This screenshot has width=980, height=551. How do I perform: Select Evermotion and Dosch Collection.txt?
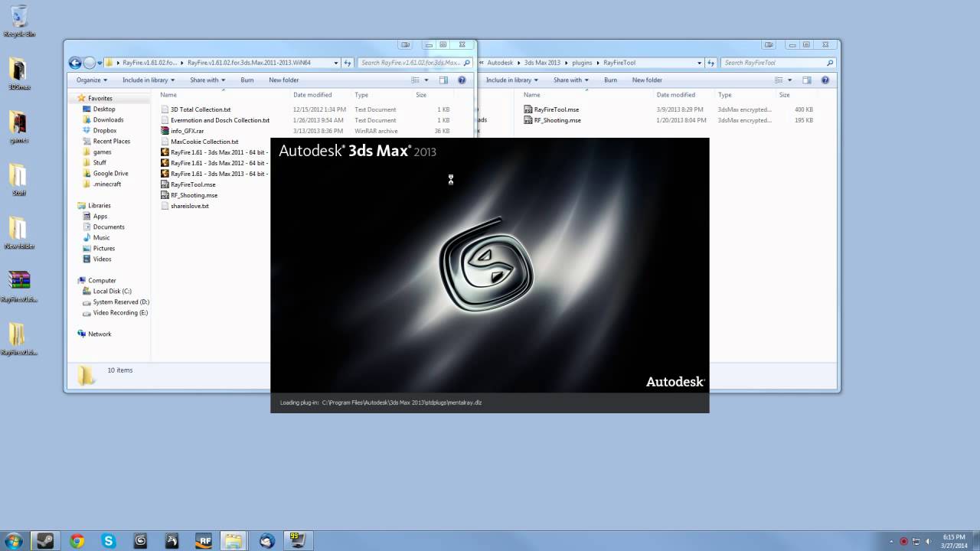[220, 120]
